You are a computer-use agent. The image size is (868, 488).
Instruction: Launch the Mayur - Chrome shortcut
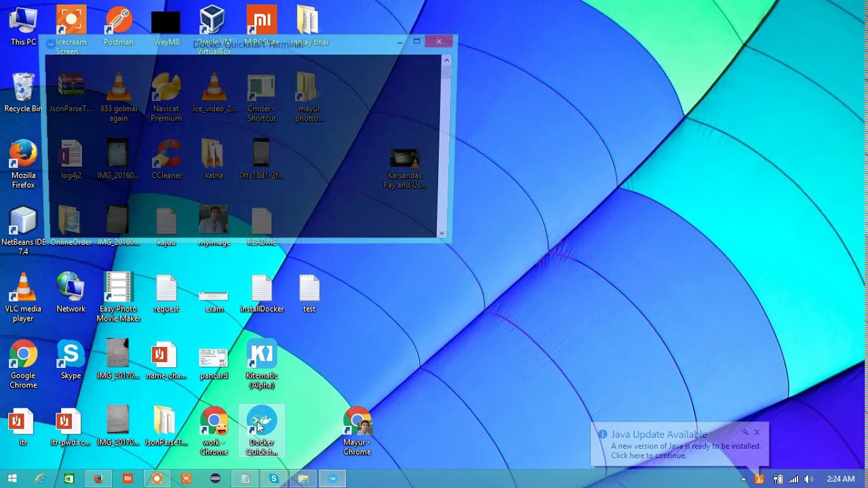point(357,430)
